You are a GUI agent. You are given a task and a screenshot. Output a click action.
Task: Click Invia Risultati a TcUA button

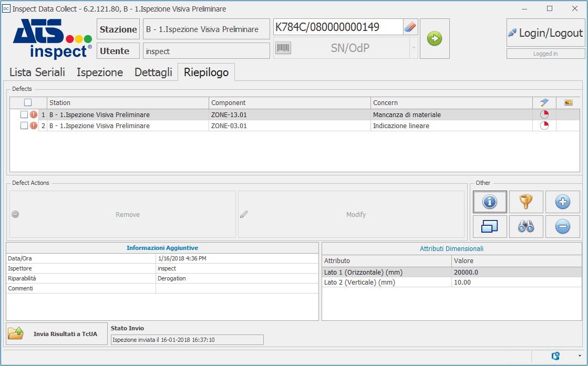(x=57, y=334)
